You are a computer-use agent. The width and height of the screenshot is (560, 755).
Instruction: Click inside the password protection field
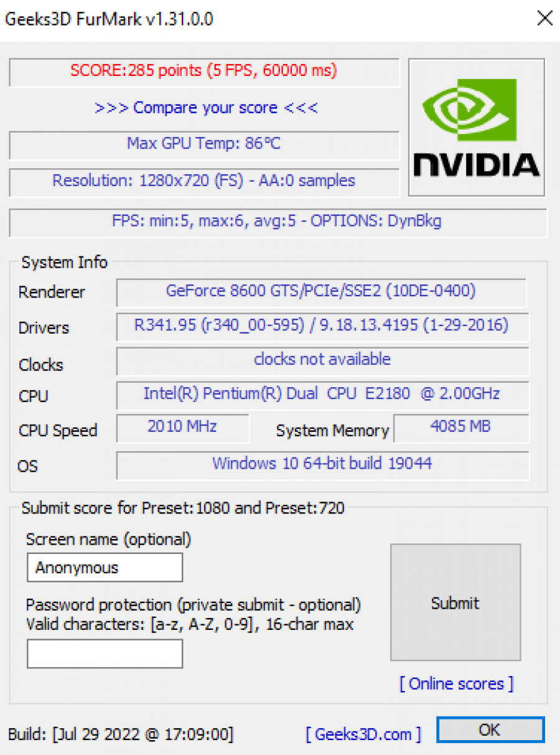(x=104, y=654)
